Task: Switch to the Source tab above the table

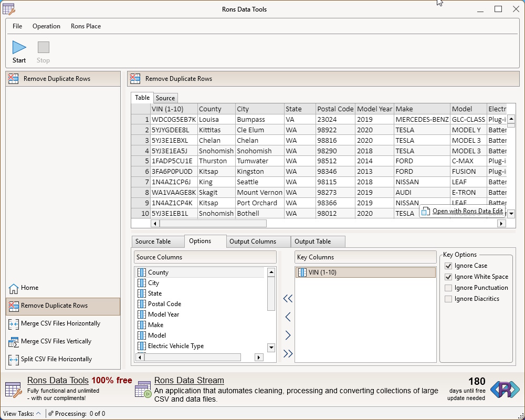Action: 165,98
